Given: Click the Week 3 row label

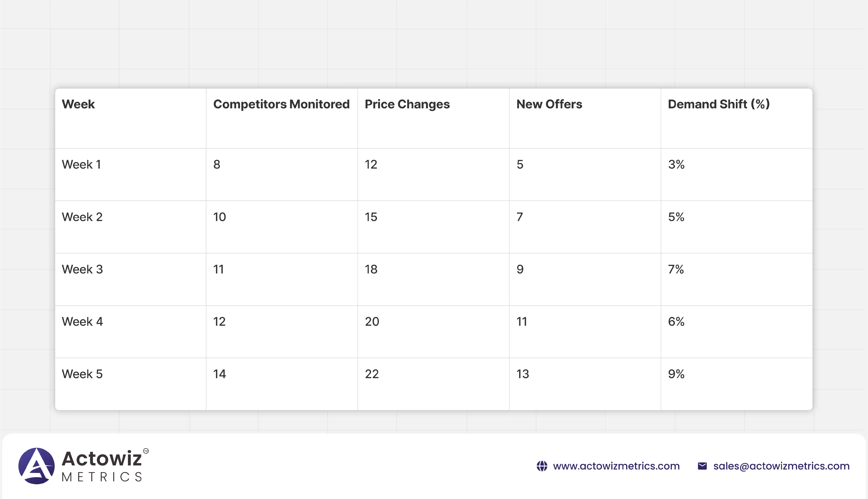Looking at the screenshot, I should pyautogui.click(x=82, y=269).
